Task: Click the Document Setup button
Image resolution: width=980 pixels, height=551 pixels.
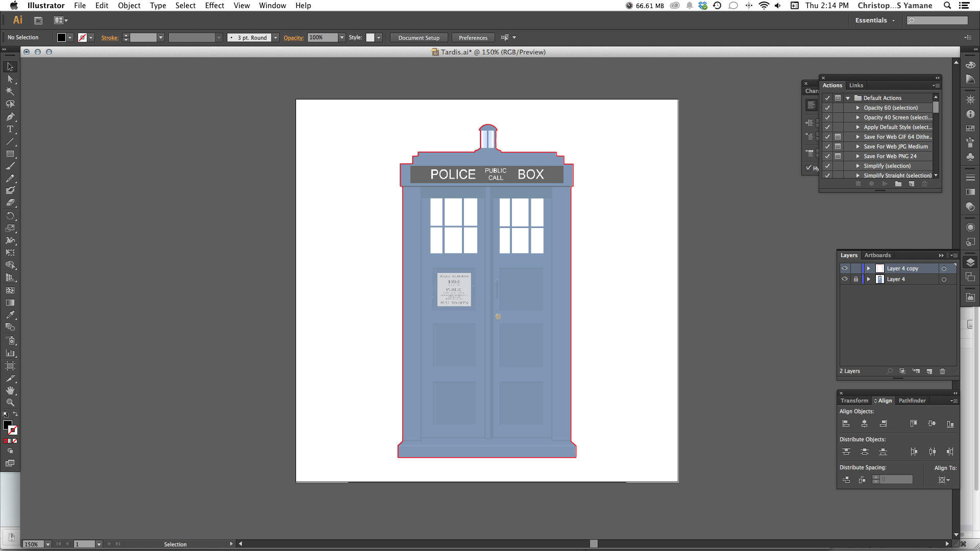Action: tap(419, 38)
